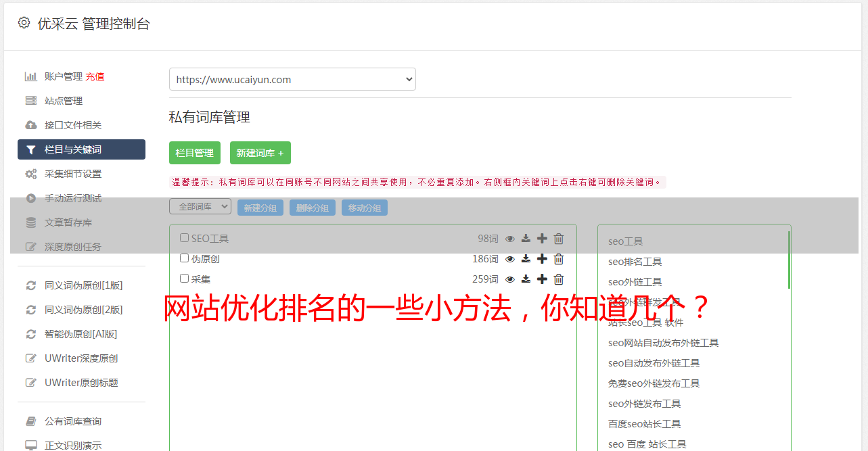This screenshot has width=868, height=451.
Task: Click the edit icon beside UWriter深度原创
Action: 31,358
